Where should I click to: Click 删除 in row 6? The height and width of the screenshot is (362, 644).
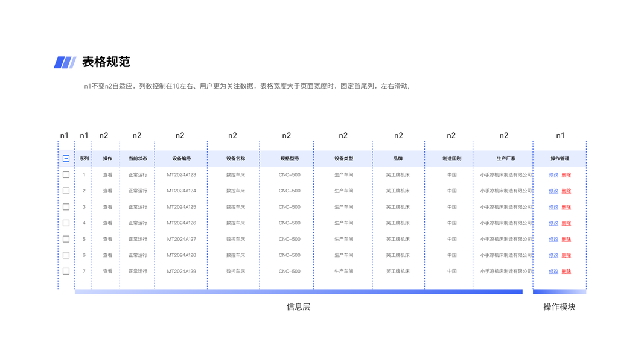[x=566, y=255]
